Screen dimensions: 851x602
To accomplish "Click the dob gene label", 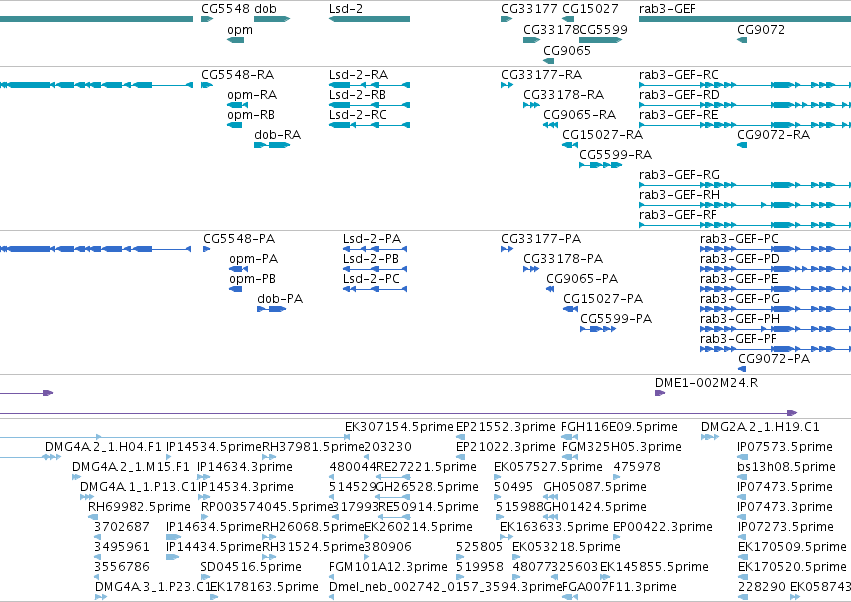I will [265, 9].
